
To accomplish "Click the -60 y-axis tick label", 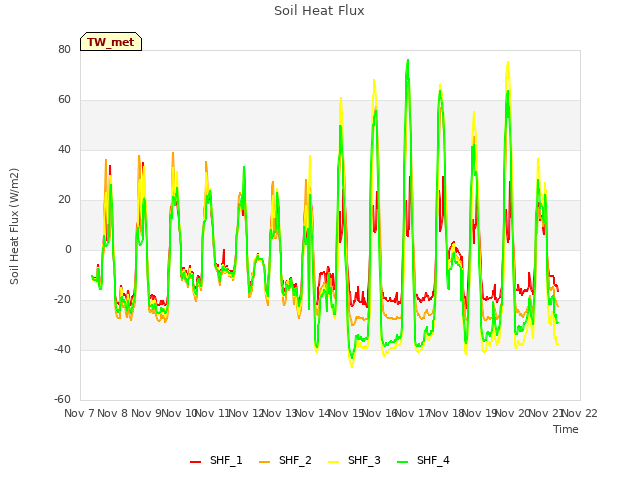I will click(x=62, y=399).
